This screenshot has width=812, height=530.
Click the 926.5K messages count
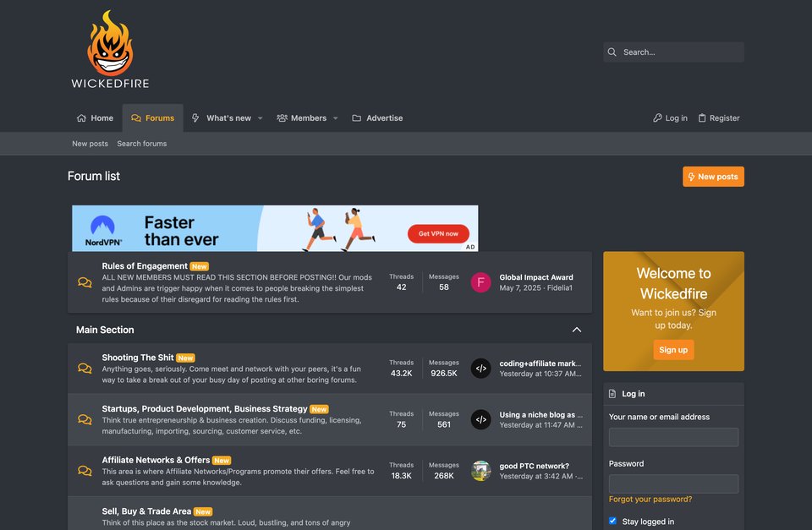(444, 373)
